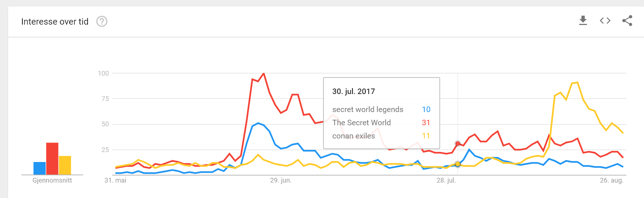Click the share icon
Screen dimensions: 644x198
pos(627,21)
